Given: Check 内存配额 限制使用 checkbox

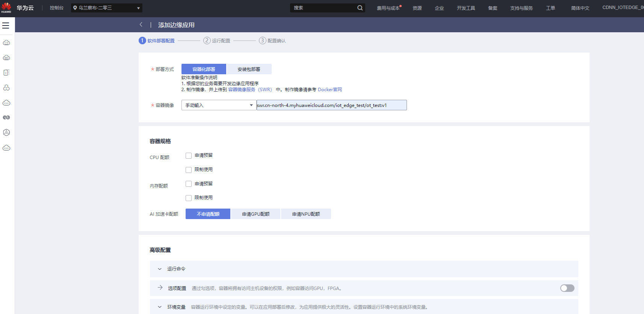Looking at the screenshot, I should tap(189, 198).
